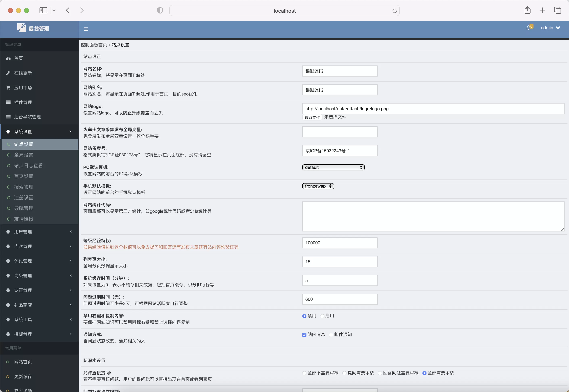Image resolution: width=569 pixels, height=392 pixels.
Task: Select 全部需要审核 radio option
Action: [424, 373]
